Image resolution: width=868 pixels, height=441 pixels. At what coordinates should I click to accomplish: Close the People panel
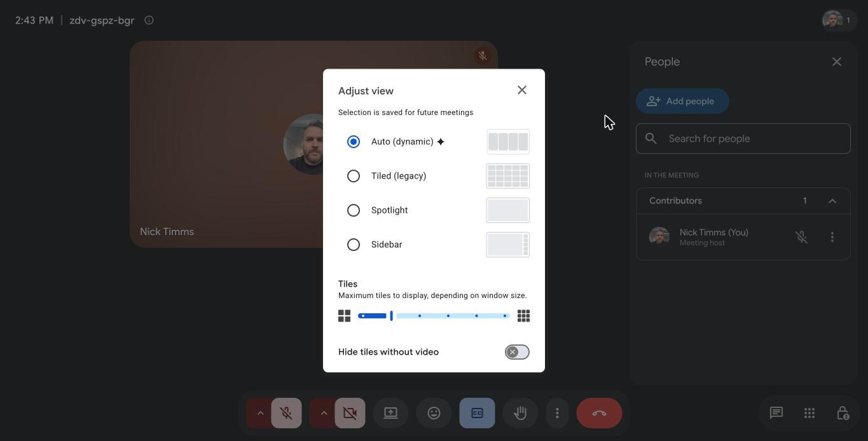837,62
